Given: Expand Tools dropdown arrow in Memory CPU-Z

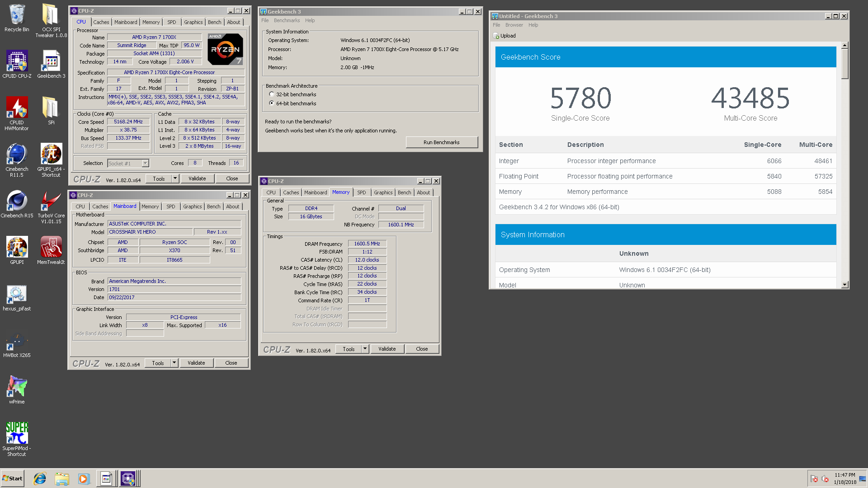Looking at the screenshot, I should (365, 349).
